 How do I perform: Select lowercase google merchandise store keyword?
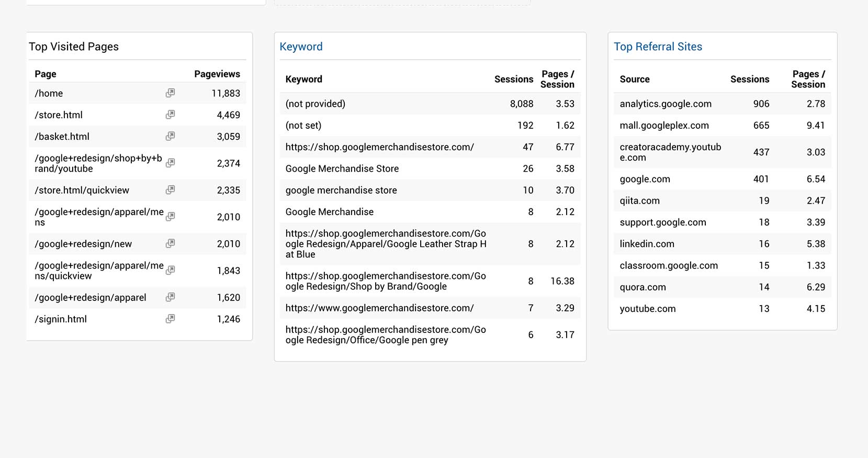coord(341,190)
